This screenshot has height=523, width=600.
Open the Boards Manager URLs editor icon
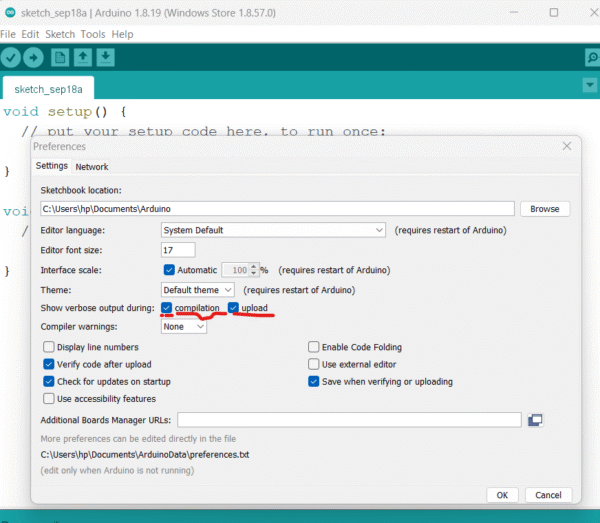535,420
